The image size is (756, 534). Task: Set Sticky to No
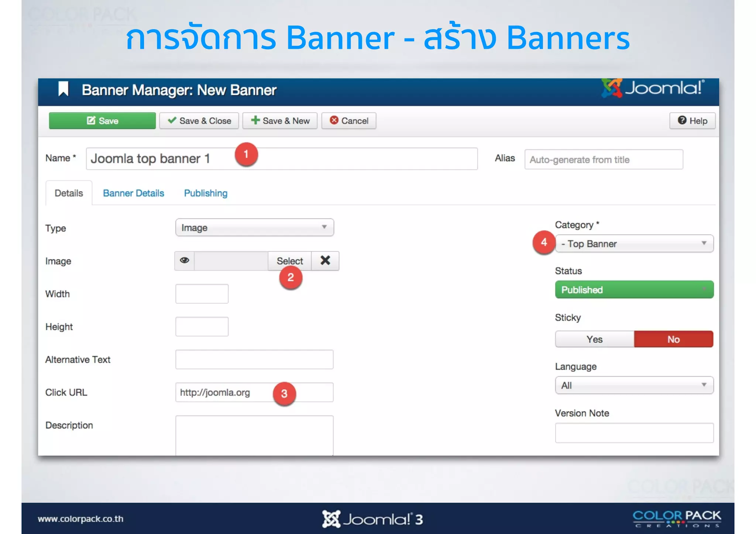point(674,339)
